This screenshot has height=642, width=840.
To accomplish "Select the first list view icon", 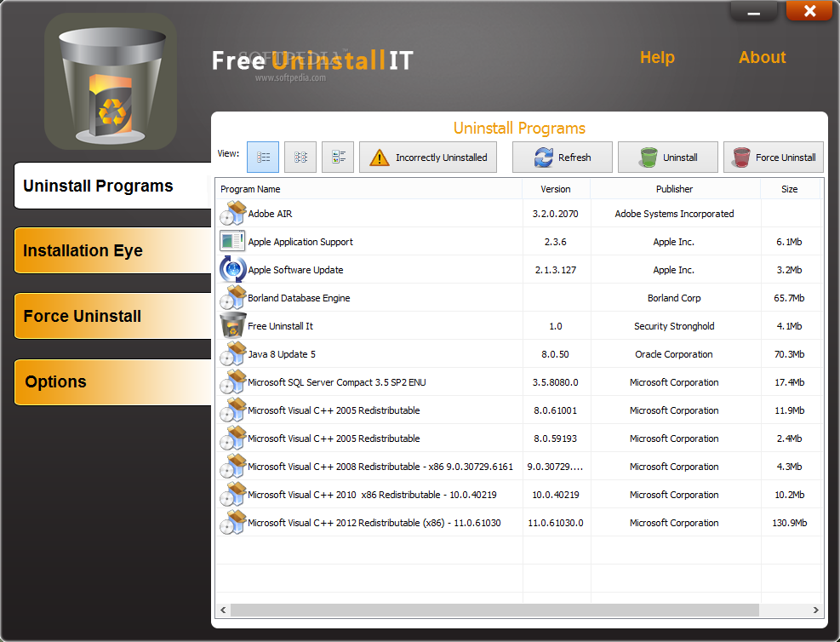I will point(262,157).
